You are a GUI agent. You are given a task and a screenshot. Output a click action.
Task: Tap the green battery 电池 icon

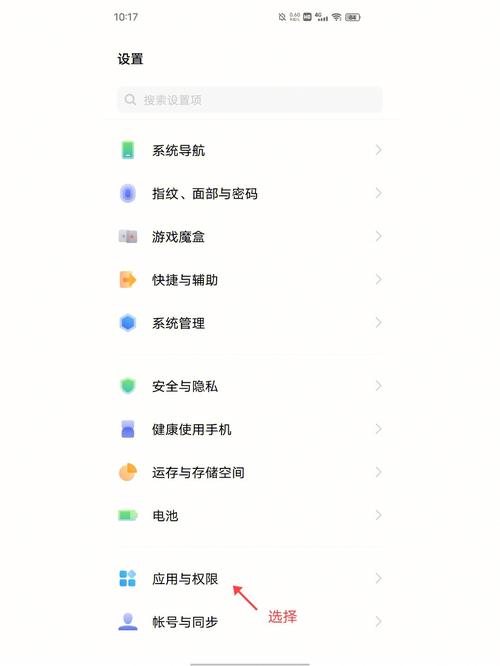coord(128,515)
